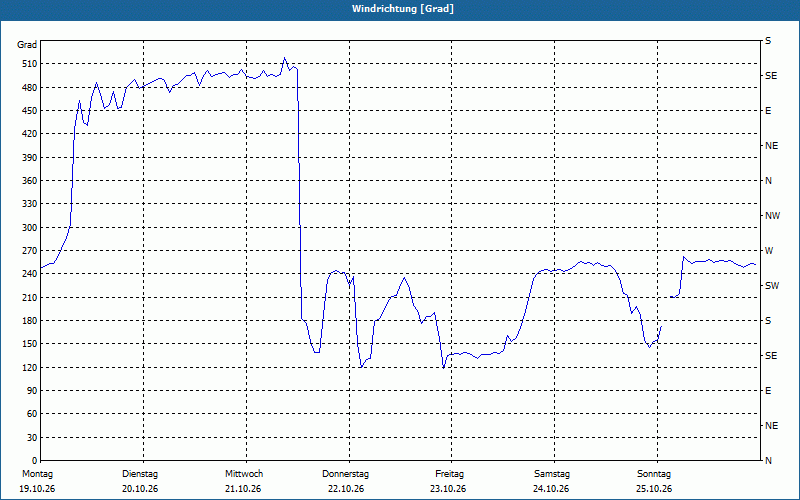
Task: Click the compass label 'NW' on right axis
Action: point(772,216)
